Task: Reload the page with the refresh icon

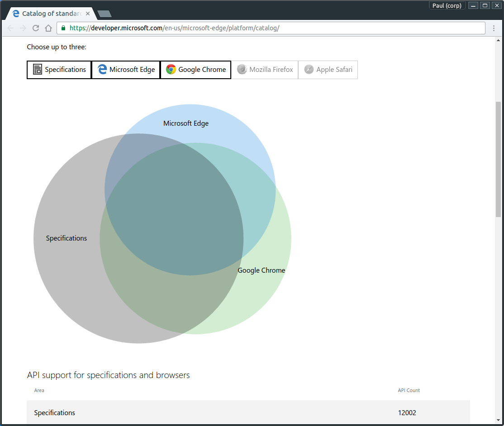Action: tap(36, 28)
